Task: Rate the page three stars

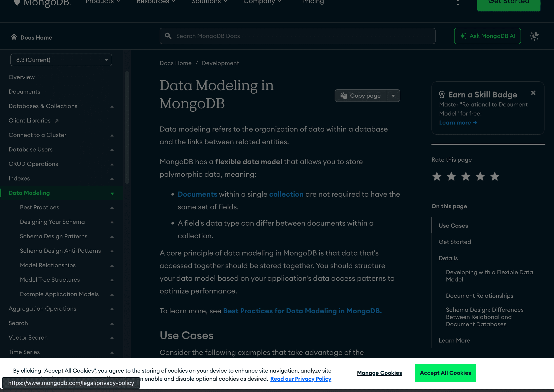Action: click(466, 176)
